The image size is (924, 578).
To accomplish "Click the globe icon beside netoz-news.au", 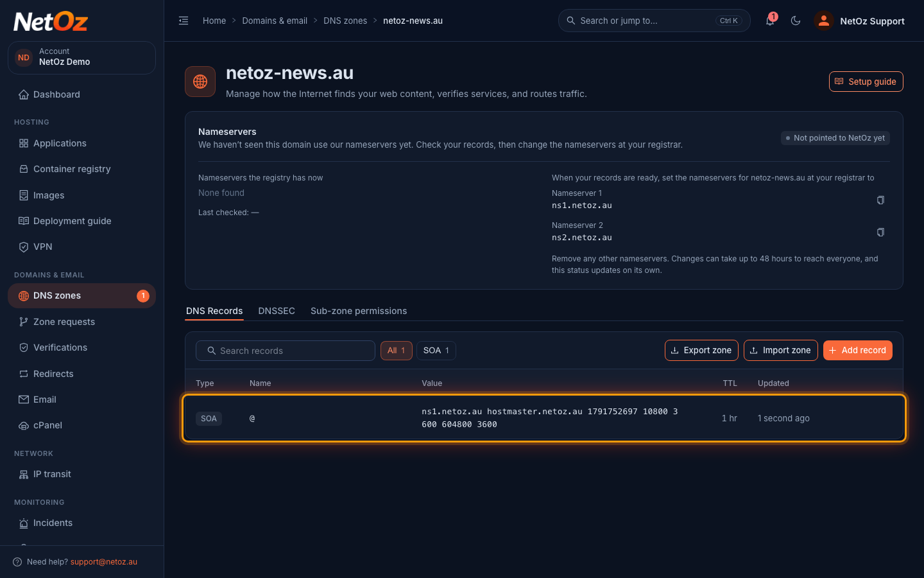I will [200, 82].
